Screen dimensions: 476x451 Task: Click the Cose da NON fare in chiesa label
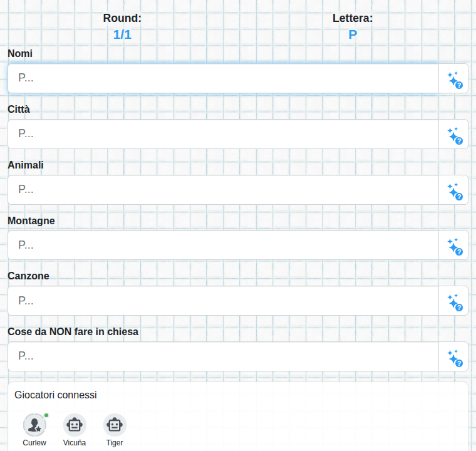73,331
